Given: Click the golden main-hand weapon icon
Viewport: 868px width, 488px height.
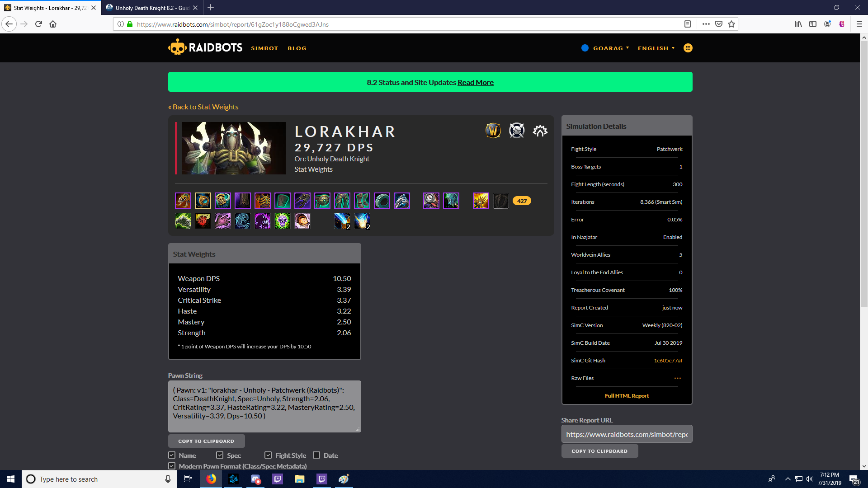Looking at the screenshot, I should coord(481,201).
